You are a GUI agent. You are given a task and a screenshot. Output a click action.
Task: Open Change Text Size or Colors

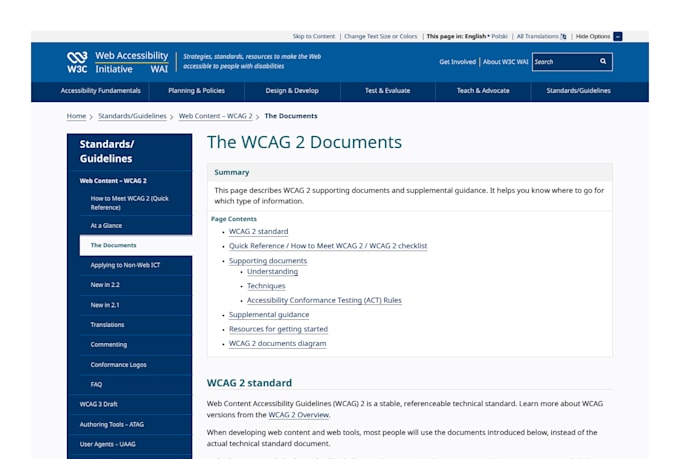(380, 36)
